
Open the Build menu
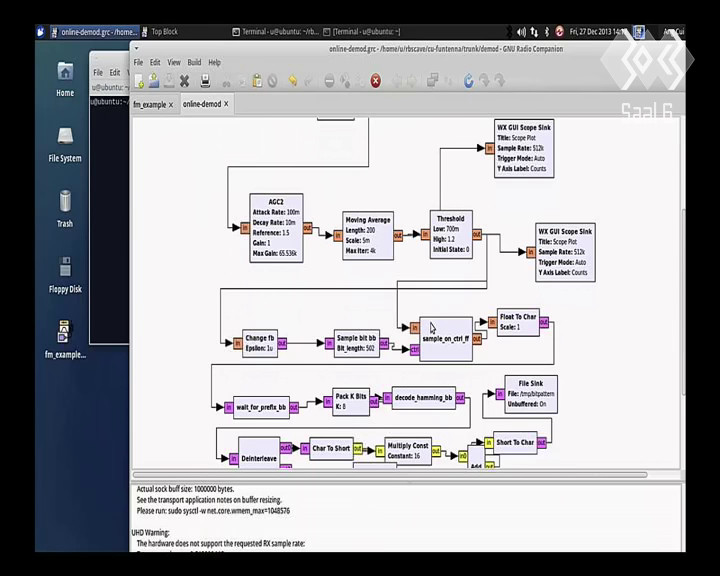click(194, 62)
